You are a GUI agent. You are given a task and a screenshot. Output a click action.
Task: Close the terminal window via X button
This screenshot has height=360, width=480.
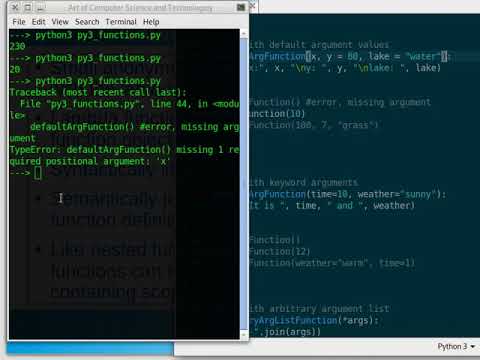point(15,7)
